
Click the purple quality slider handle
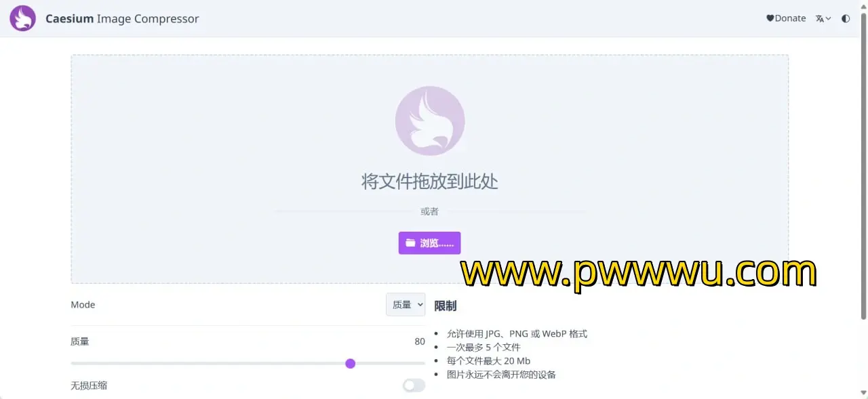[x=351, y=364]
